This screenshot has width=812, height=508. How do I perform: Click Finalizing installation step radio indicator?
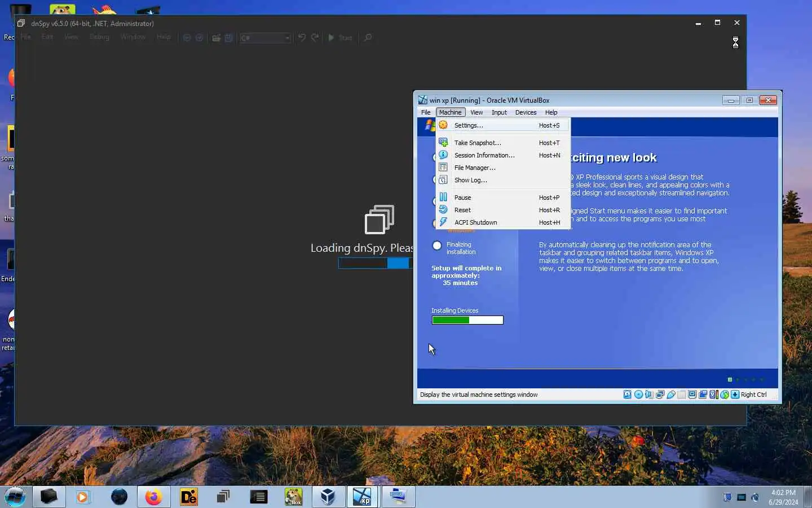click(x=437, y=246)
